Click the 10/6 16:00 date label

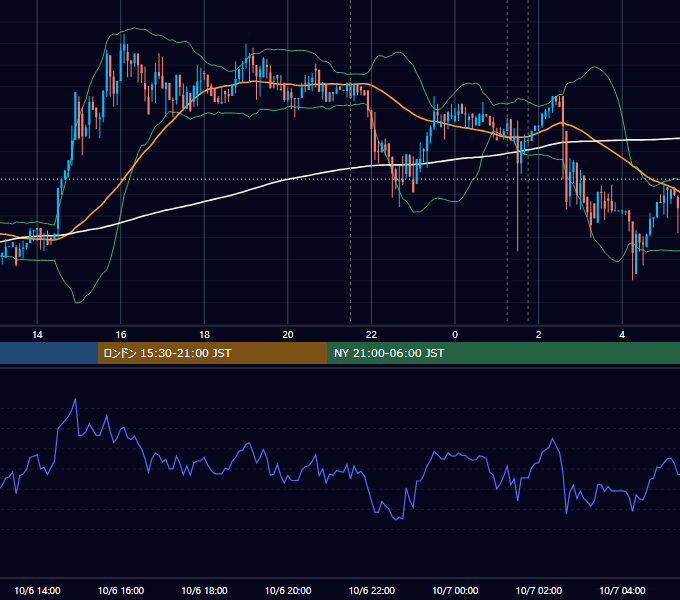tap(121, 590)
